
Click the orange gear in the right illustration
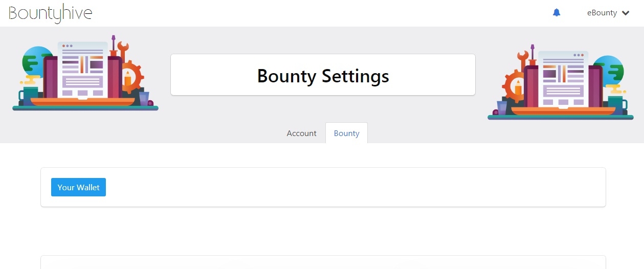(x=514, y=86)
